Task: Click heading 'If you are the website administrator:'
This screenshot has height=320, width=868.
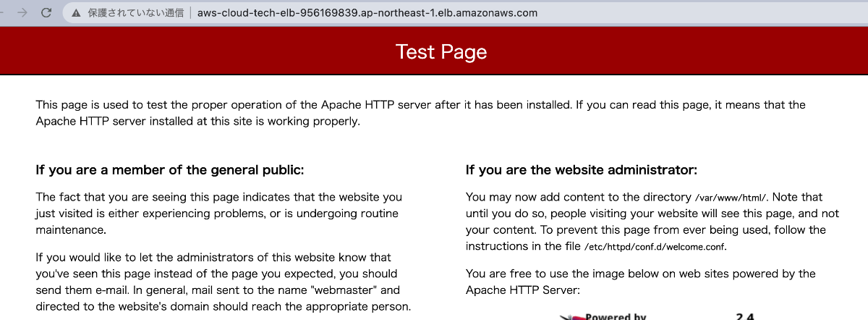Action: (582, 170)
